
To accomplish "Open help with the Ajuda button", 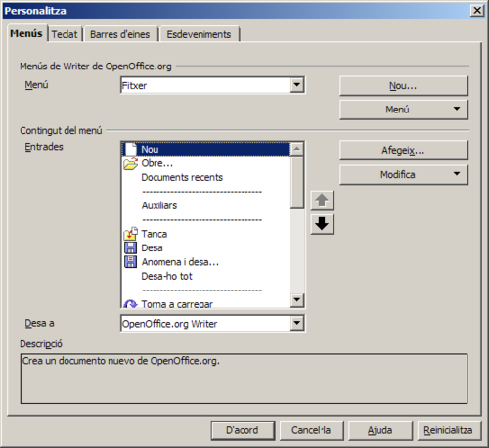I will click(x=380, y=430).
